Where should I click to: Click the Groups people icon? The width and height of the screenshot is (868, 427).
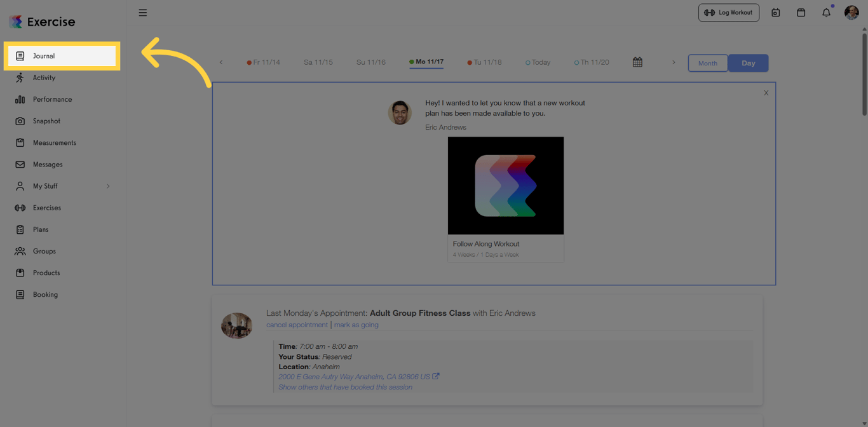tap(20, 251)
